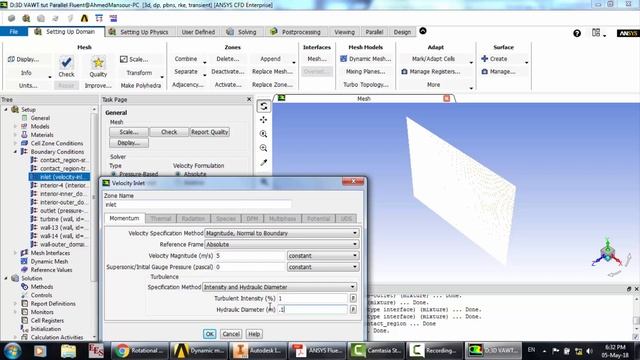Collapse the Setup tree node

(6, 109)
